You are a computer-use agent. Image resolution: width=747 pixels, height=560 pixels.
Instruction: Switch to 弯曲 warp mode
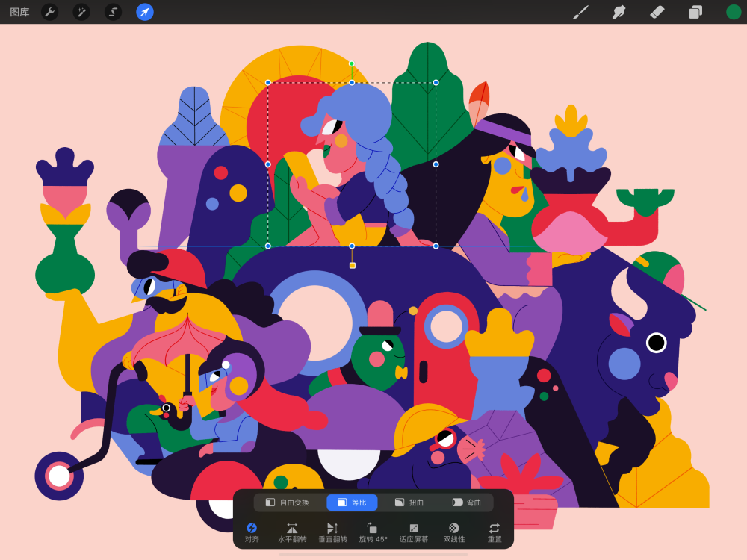pyautogui.click(x=467, y=503)
